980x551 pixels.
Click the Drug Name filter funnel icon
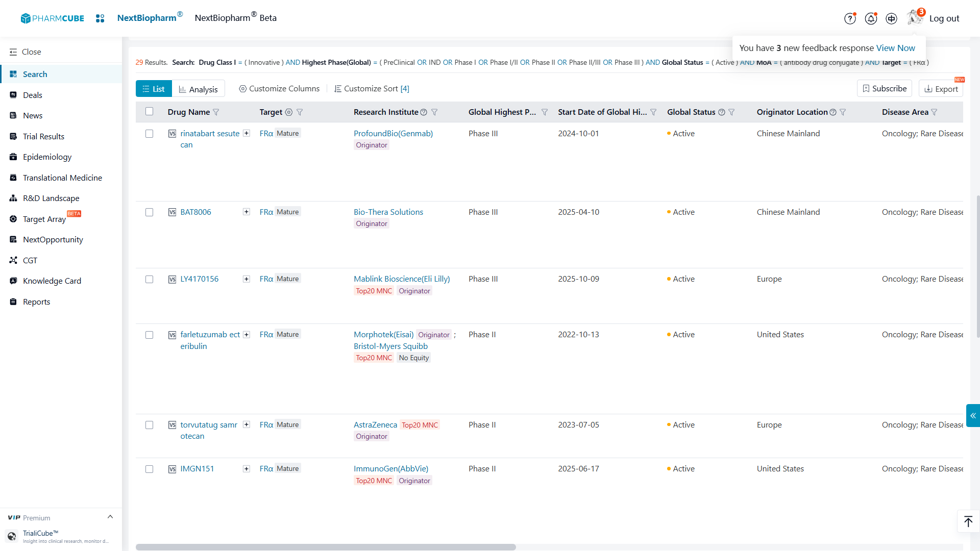point(216,112)
